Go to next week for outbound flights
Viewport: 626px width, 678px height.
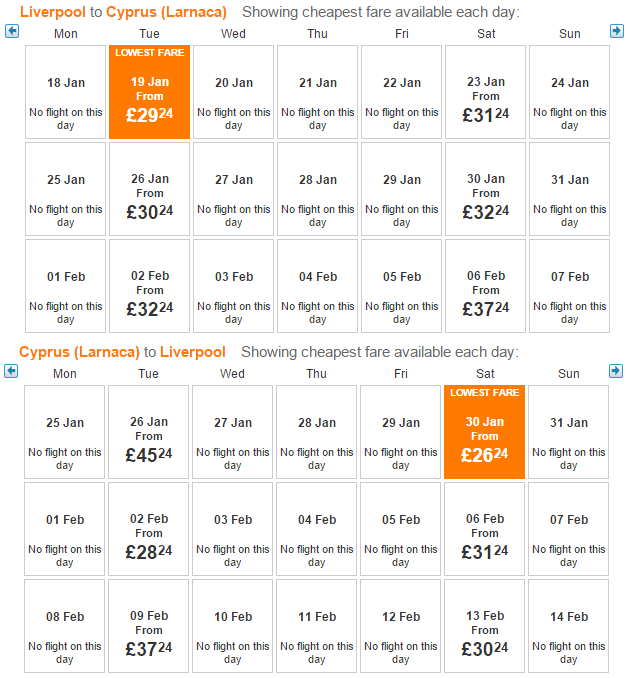[616, 31]
